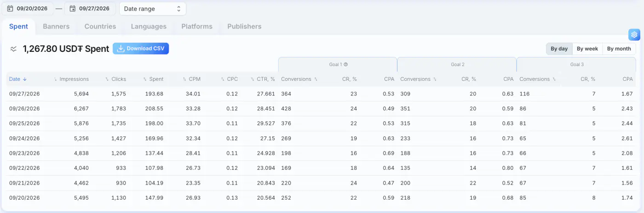
Task: Click impressions value 6,267
Action: coord(80,109)
